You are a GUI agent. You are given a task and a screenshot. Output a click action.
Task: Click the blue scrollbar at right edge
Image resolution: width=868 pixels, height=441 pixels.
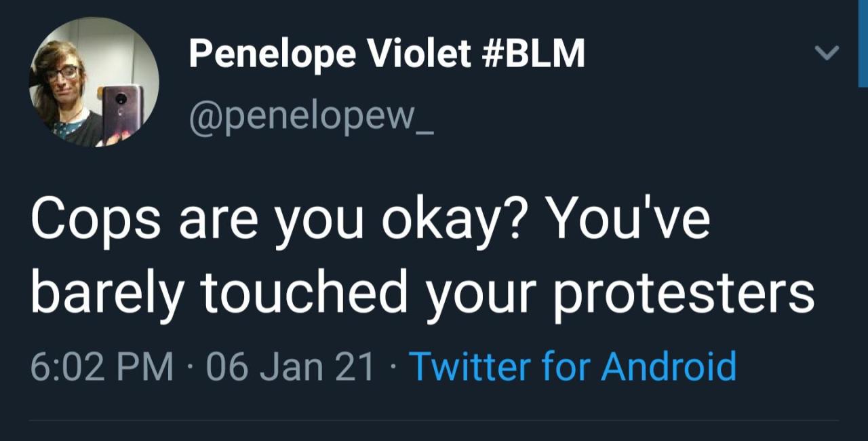click(862, 43)
